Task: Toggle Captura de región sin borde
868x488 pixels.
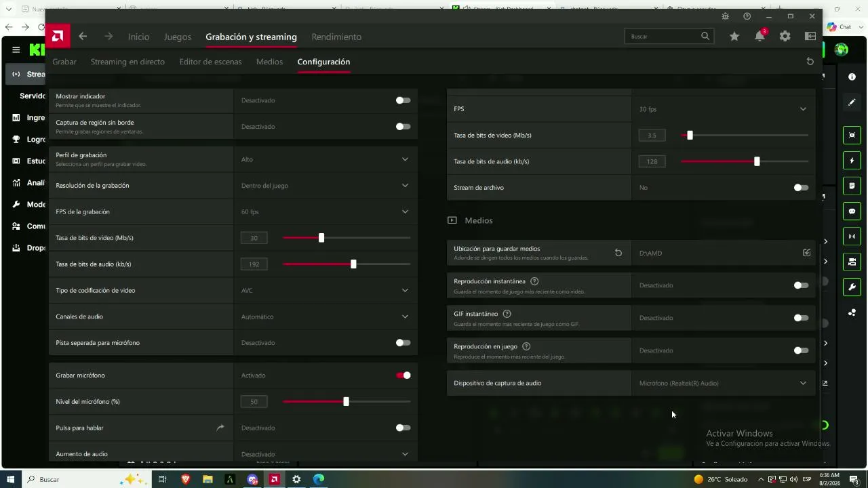Action: coord(403,127)
